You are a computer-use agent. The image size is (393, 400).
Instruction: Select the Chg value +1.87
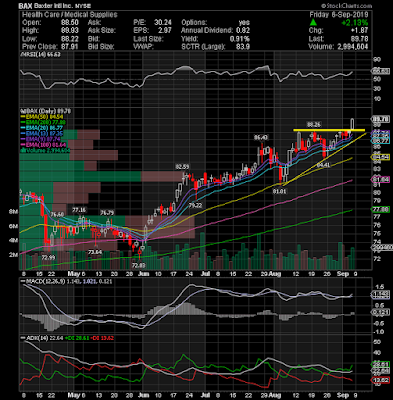(360, 31)
